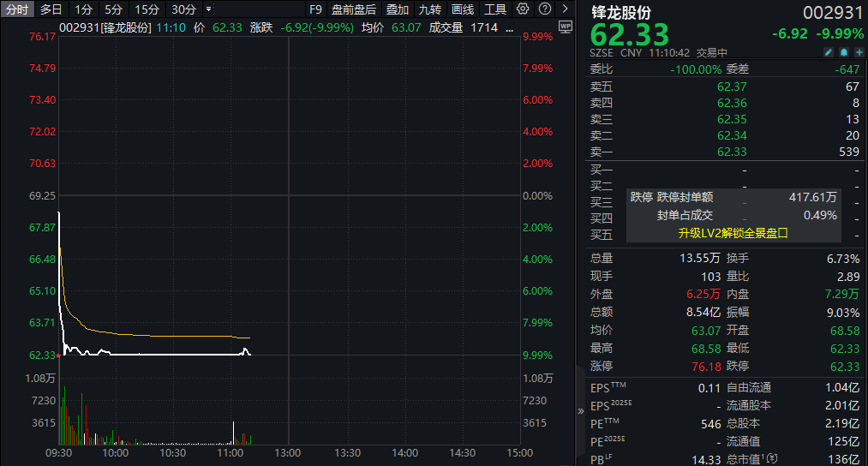Click 升级LV2解锁全景盘口 upgrade link
The image size is (868, 466).
733,233
